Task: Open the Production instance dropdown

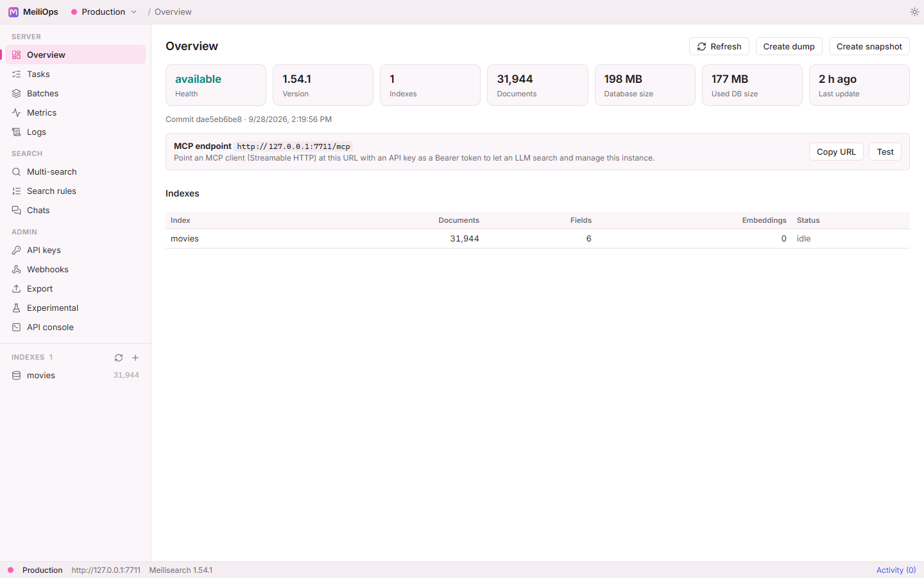Action: (x=104, y=12)
